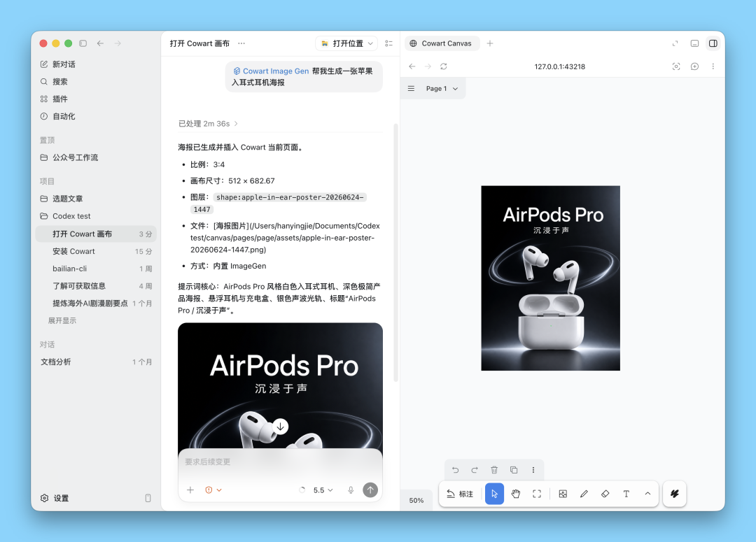Click the expand panel arrows icon
Screen dimensions: 756x542
pyautogui.click(x=675, y=43)
